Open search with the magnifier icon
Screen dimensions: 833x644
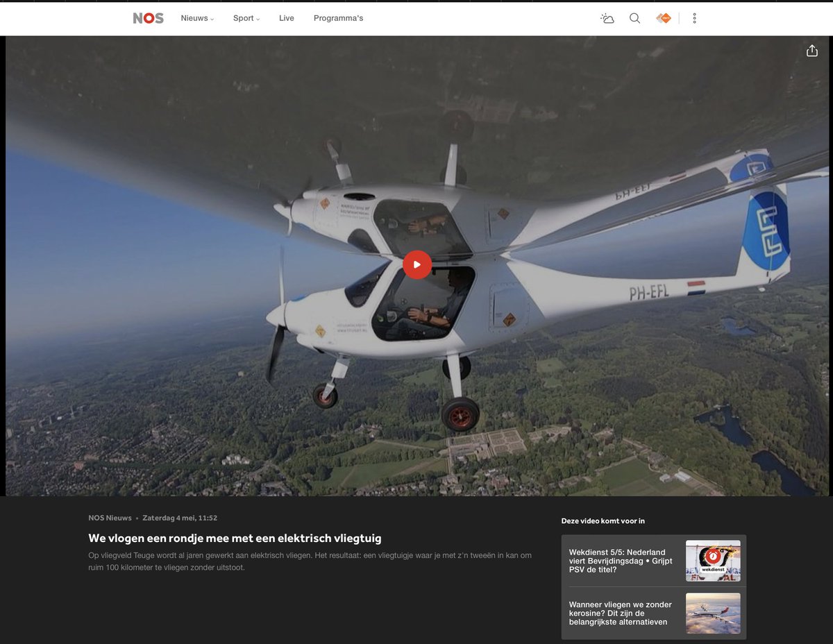[x=634, y=19]
